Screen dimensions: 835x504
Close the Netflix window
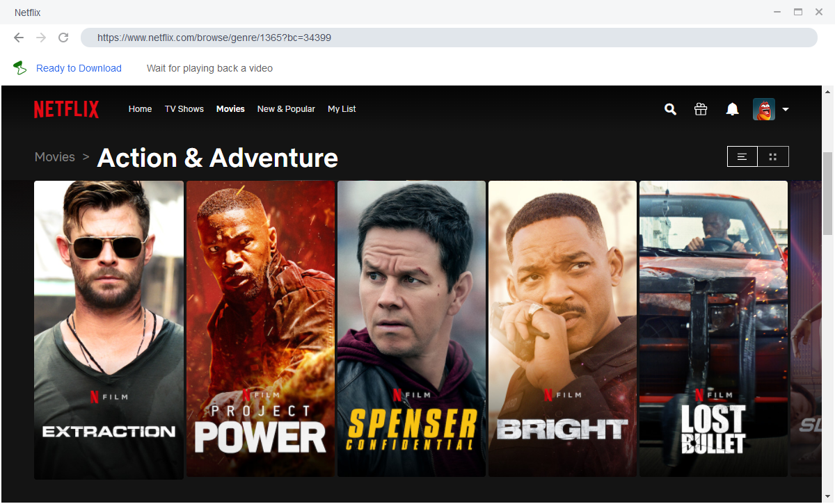tap(819, 12)
